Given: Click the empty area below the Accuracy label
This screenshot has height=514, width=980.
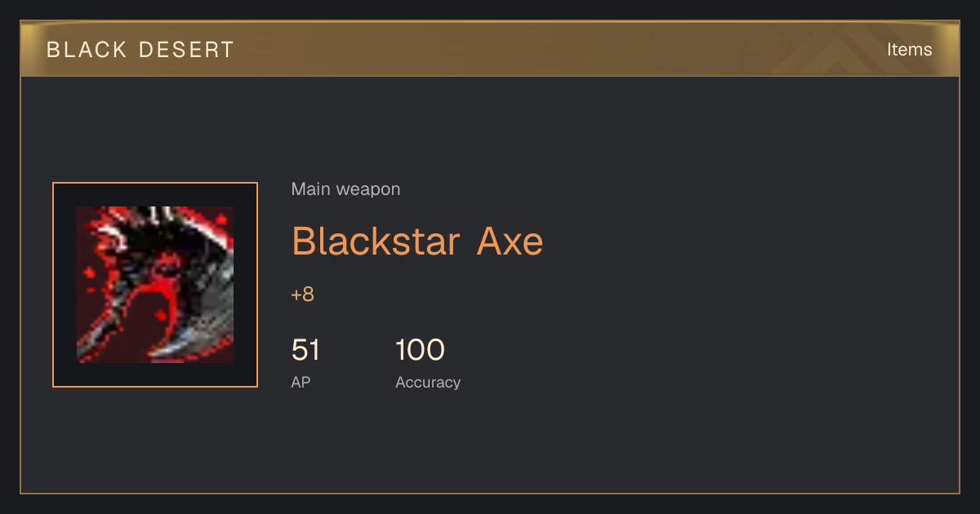Looking at the screenshot, I should point(428,441).
